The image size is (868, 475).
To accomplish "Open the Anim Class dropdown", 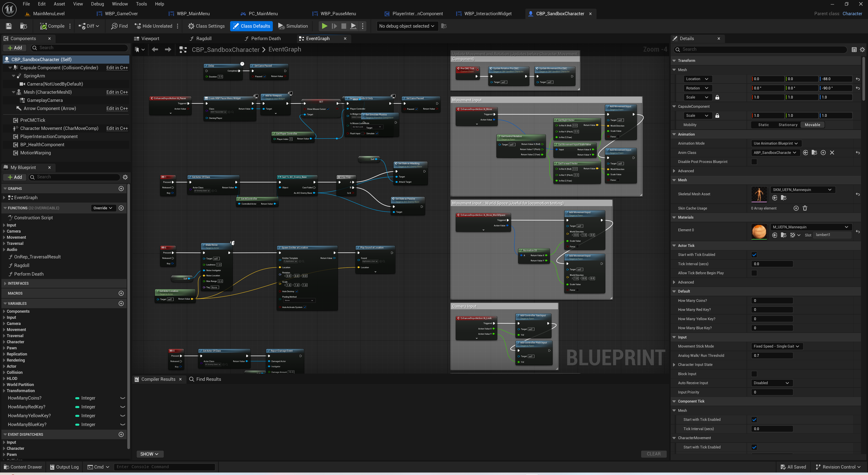I will [775, 153].
